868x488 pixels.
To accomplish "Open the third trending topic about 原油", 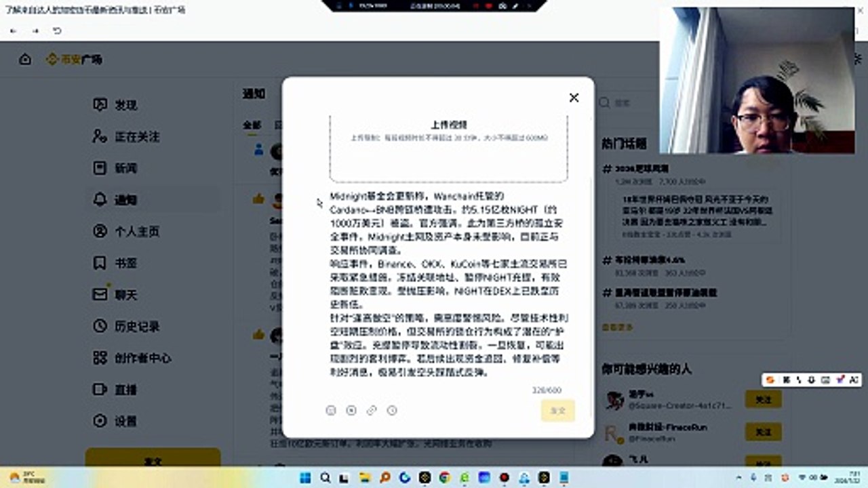I will [665, 293].
